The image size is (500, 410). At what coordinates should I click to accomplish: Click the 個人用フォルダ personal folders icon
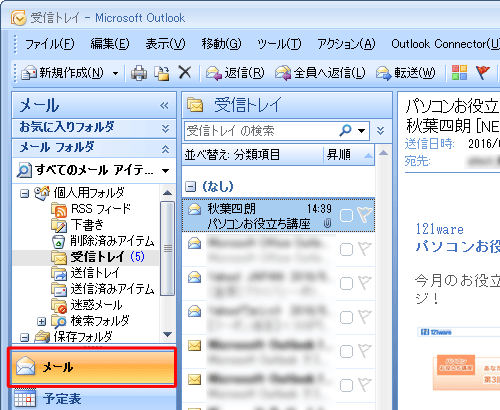pos(42,193)
